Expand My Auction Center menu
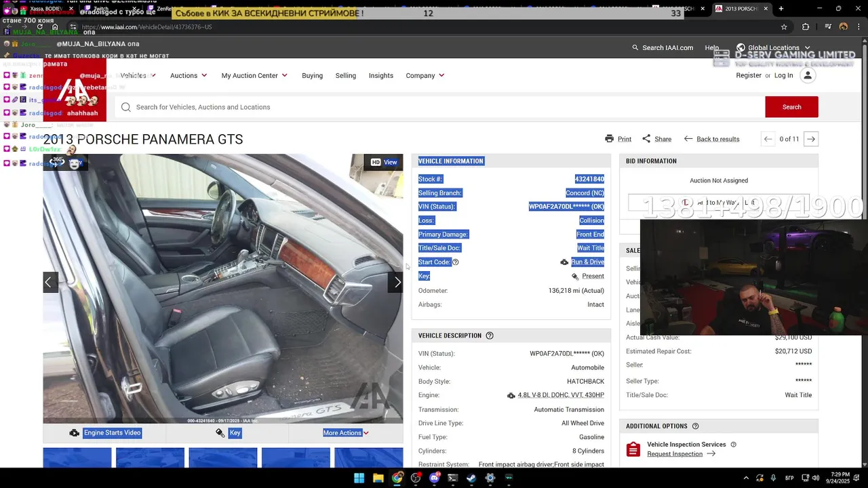The width and height of the screenshot is (868, 488). (254, 75)
